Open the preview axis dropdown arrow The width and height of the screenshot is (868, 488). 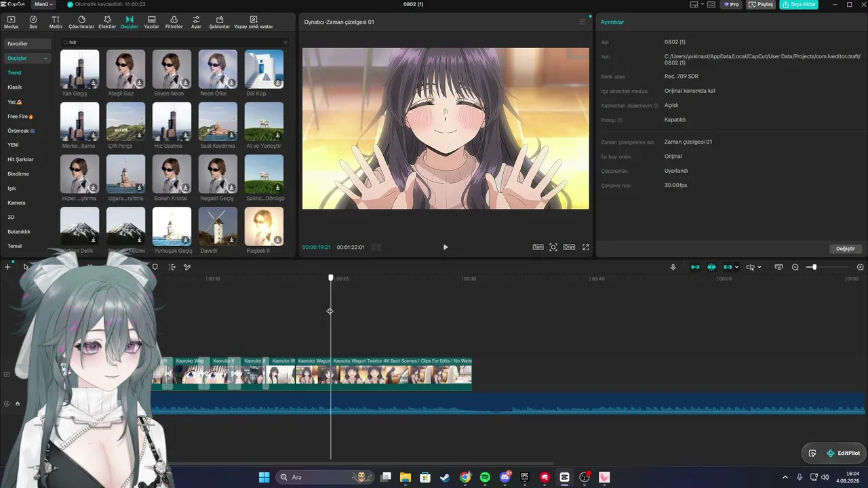coord(759,267)
